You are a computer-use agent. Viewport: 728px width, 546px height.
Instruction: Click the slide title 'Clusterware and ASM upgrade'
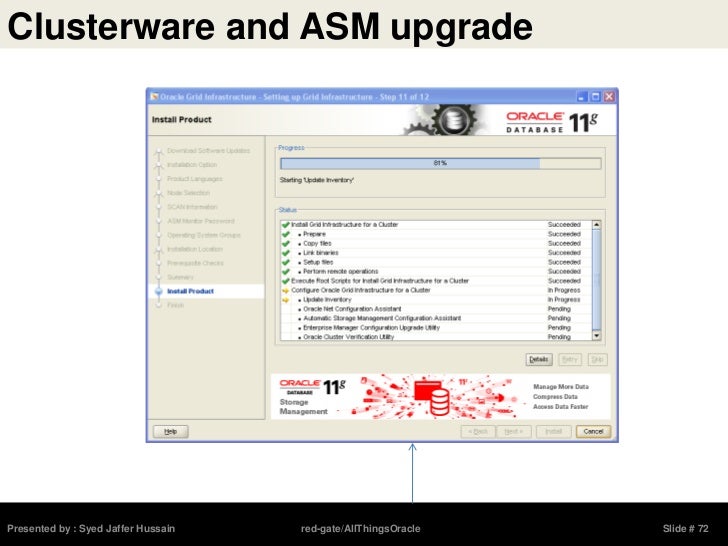click(270, 27)
